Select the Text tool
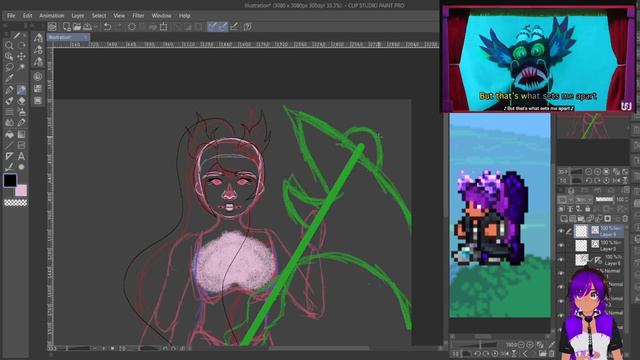Viewport: 640px width, 360px height. coord(21,156)
